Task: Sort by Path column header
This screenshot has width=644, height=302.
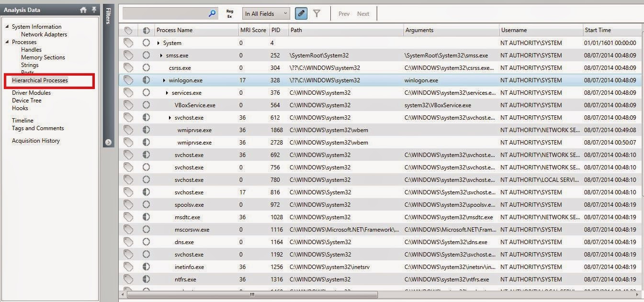Action: tap(345, 30)
